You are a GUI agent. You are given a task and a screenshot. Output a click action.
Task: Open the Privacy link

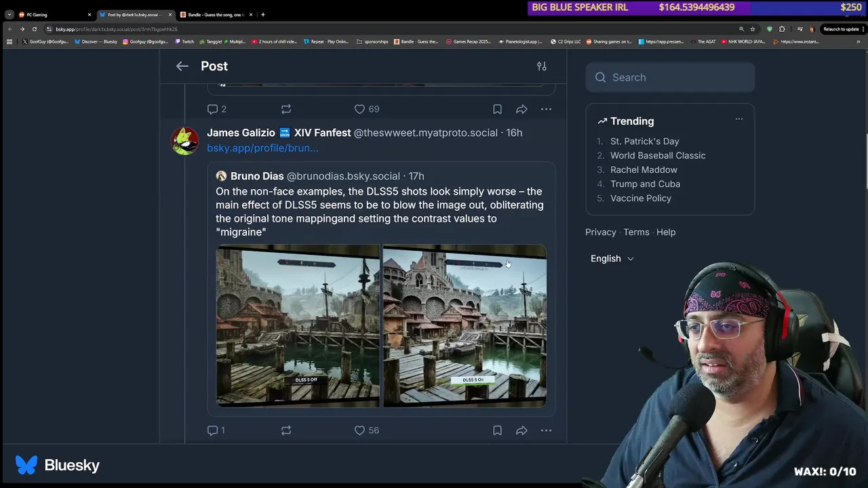click(x=601, y=232)
